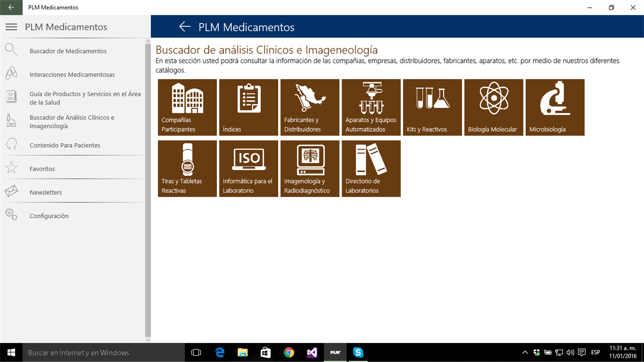This screenshot has height=362, width=644.
Task: Open Visual Studio from taskbar
Action: (x=312, y=353)
